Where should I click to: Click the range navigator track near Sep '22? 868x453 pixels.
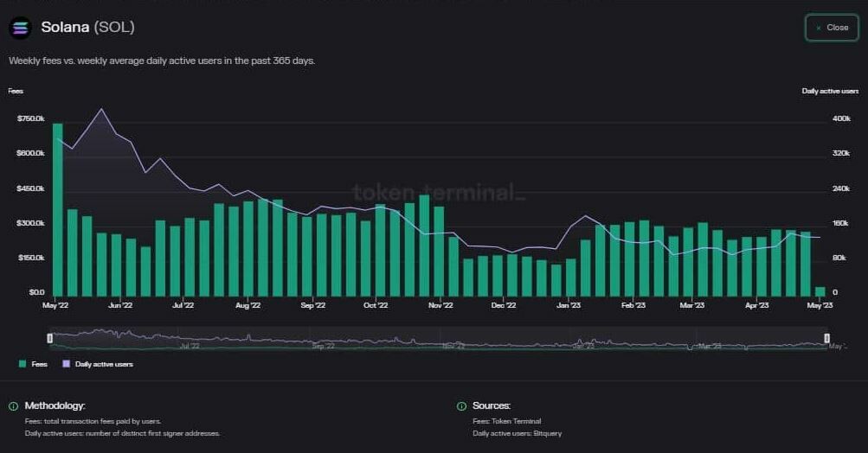tap(322, 340)
